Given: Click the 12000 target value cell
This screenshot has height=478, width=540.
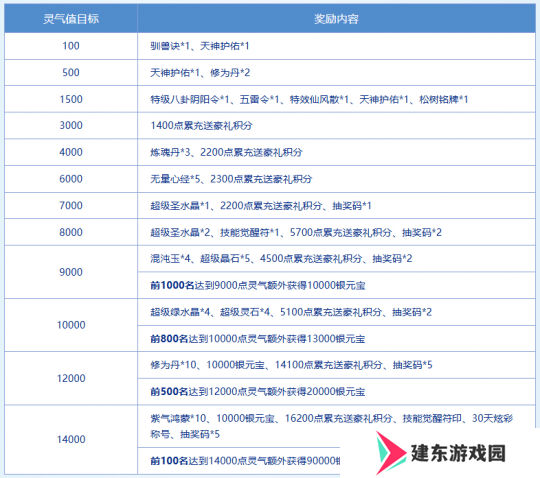Looking at the screenshot, I should click(71, 378).
